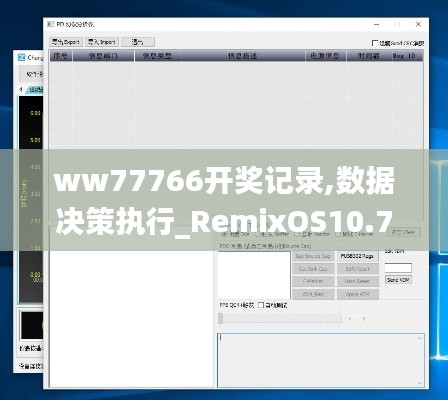The image size is (448, 400).
Task: Click the Import button
Action: 102,42
